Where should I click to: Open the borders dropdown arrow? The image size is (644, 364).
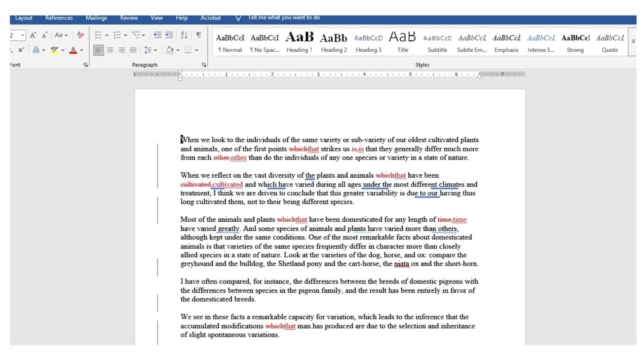(x=197, y=51)
